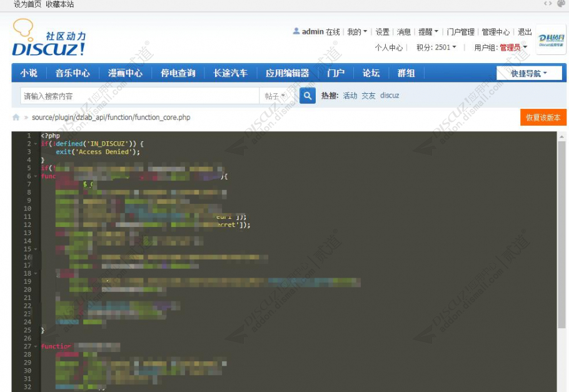Expand the 积分: 2501 dropdown

point(436,48)
